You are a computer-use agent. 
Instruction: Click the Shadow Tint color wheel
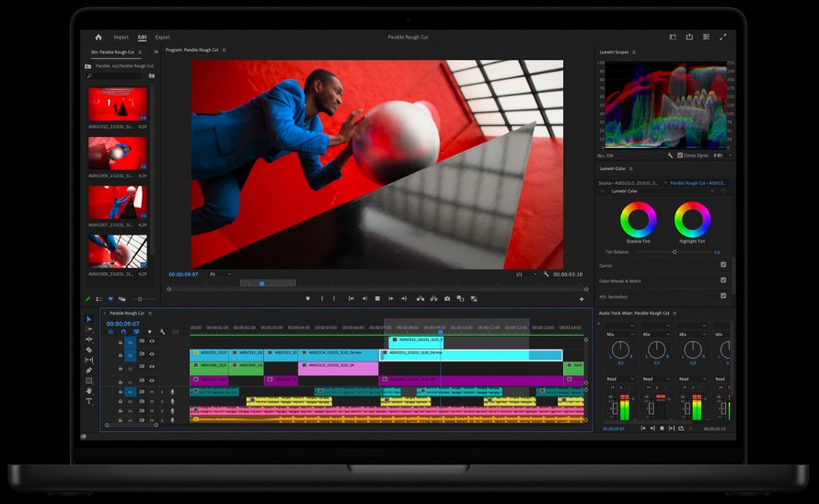(x=638, y=220)
